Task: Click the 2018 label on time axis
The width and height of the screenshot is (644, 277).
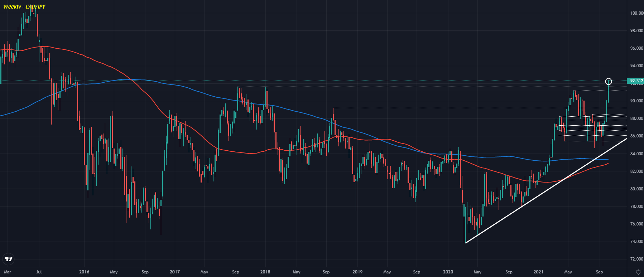Action: coord(265,272)
